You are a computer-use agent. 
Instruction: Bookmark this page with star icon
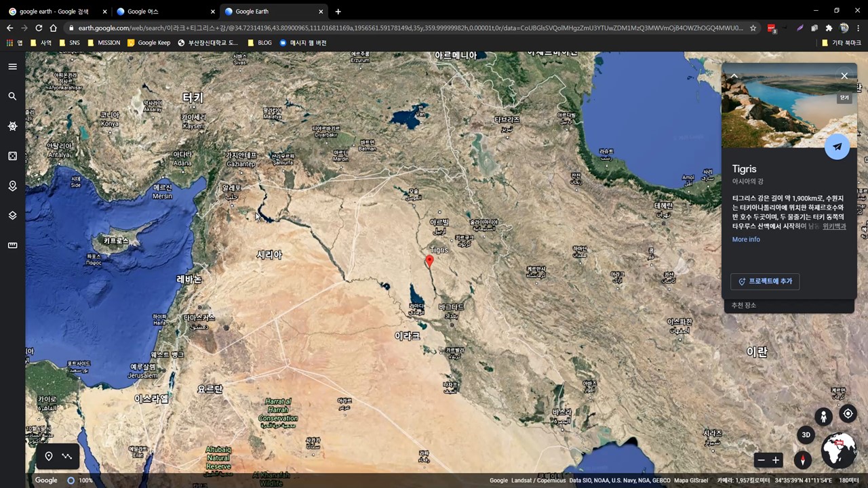point(753,28)
